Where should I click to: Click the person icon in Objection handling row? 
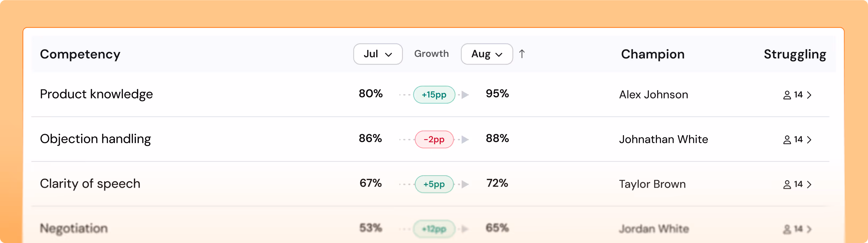(787, 140)
